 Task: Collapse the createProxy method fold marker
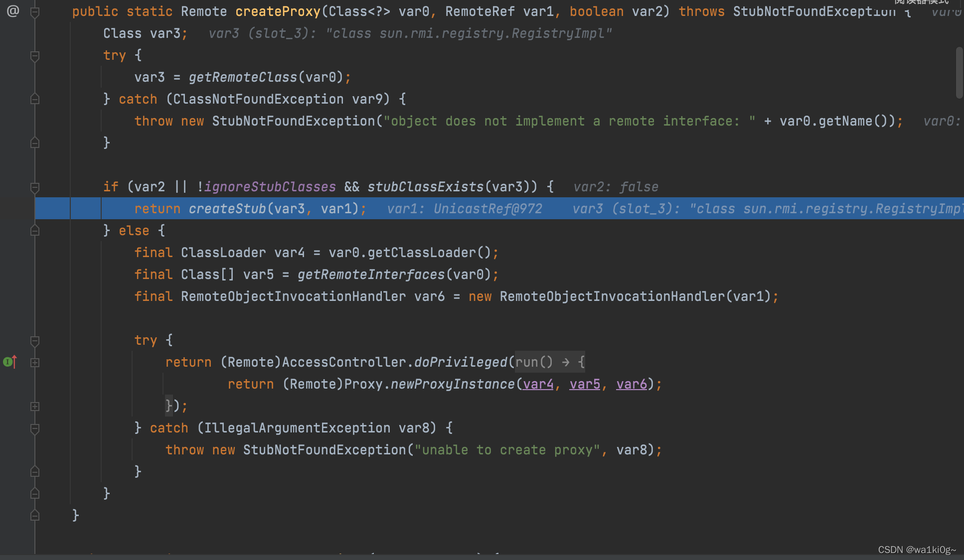pyautogui.click(x=35, y=12)
